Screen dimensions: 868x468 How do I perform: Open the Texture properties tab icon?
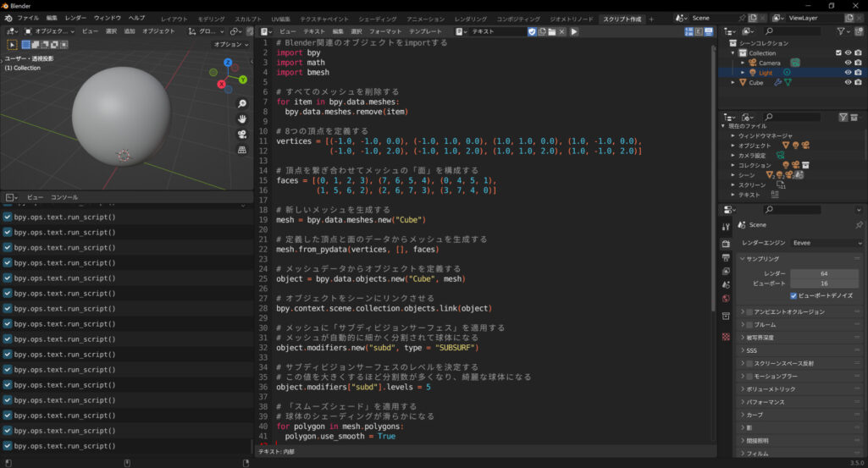pos(726,337)
